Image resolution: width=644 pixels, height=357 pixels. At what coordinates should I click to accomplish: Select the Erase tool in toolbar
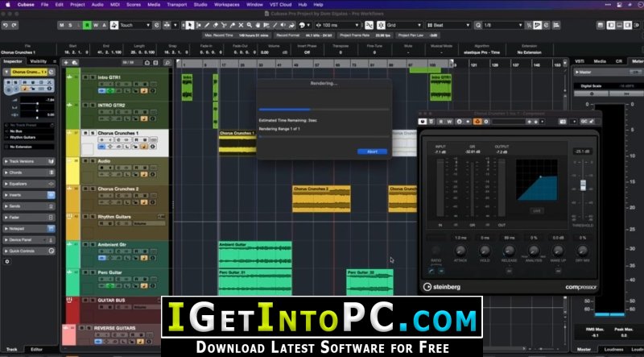(216, 25)
